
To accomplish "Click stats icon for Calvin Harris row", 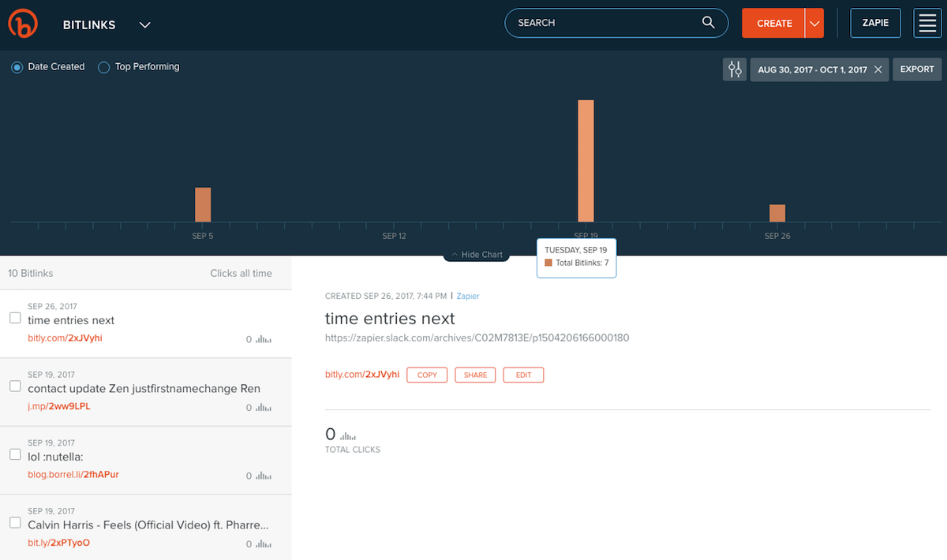I will pyautogui.click(x=264, y=544).
